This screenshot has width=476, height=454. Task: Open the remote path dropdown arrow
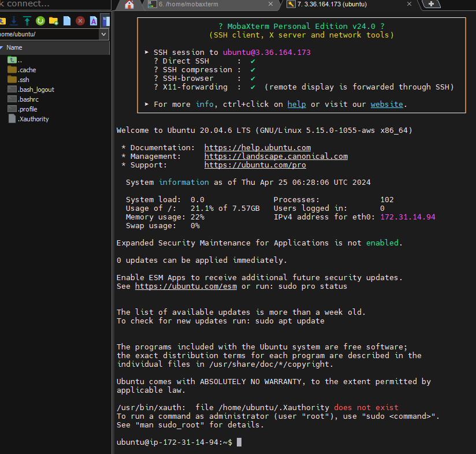[x=103, y=34]
